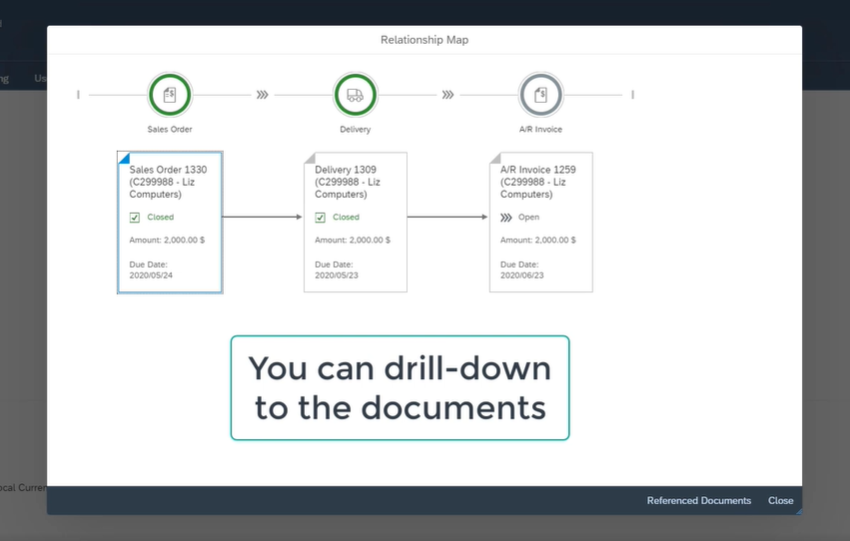Click due date 2020/06/23 on A/R Invoice card
The width and height of the screenshot is (850, 541).
click(x=521, y=275)
